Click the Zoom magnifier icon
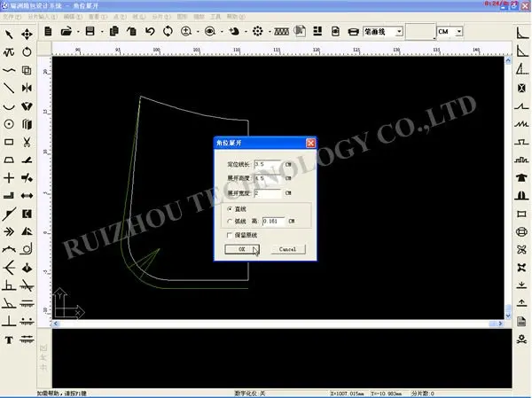The image size is (532, 398). 186,32
